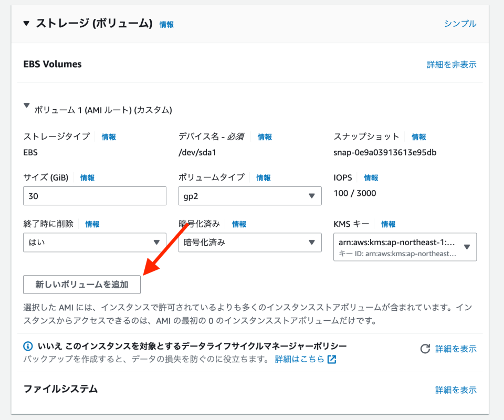Open 情報 link beside 暗号化済み label
Viewport: 504px width, 420px height.
[239, 224]
